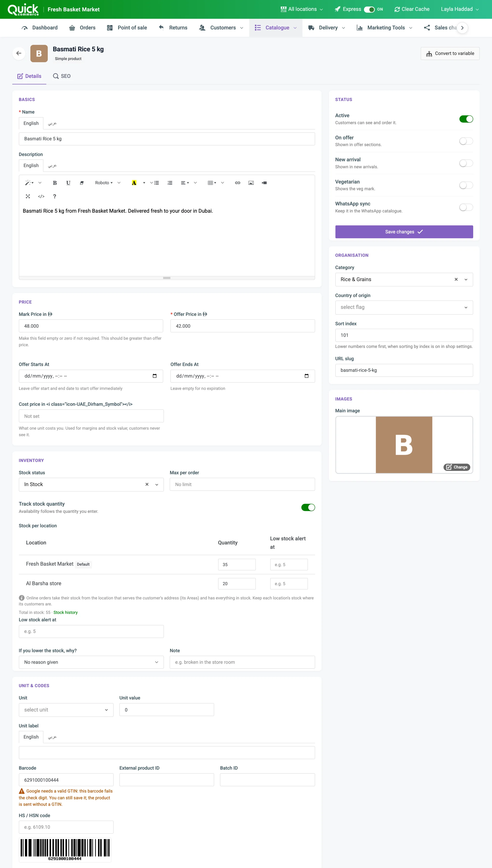Toggle fullscreen editor mode
The height and width of the screenshot is (868, 492).
(x=28, y=196)
